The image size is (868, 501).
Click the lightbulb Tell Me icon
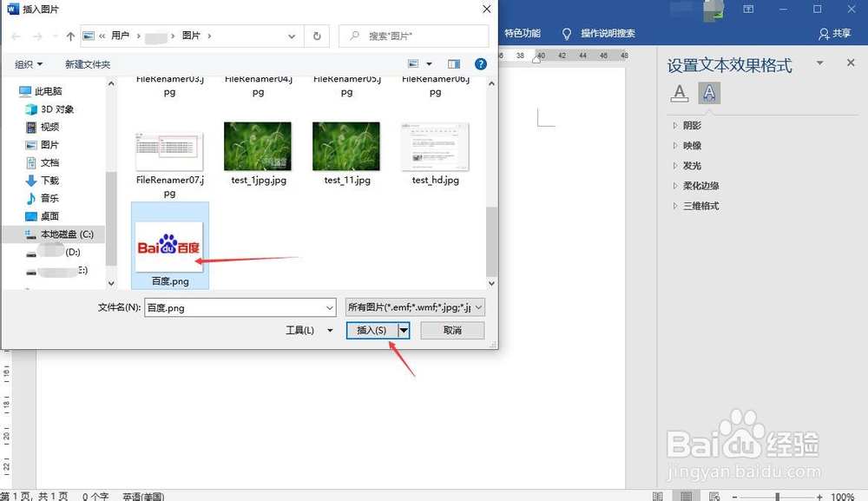coord(566,34)
